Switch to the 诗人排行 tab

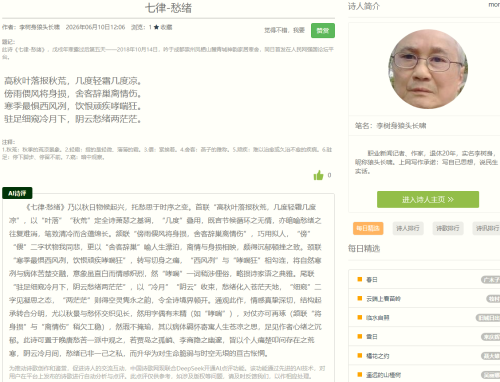(408, 228)
